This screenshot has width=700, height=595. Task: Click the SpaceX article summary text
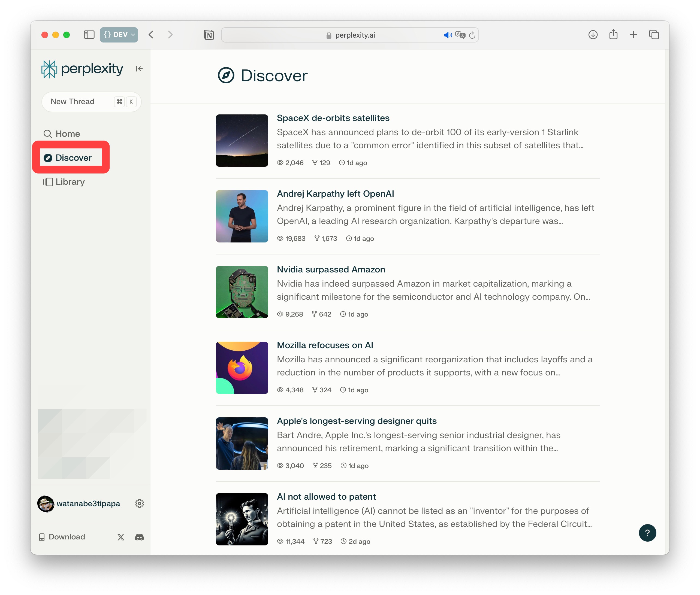(430, 139)
